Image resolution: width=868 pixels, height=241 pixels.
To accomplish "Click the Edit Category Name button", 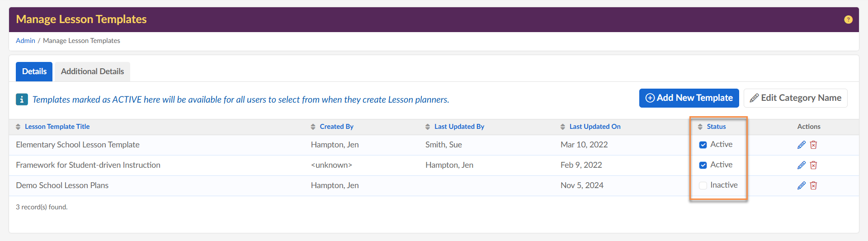I will pyautogui.click(x=795, y=98).
